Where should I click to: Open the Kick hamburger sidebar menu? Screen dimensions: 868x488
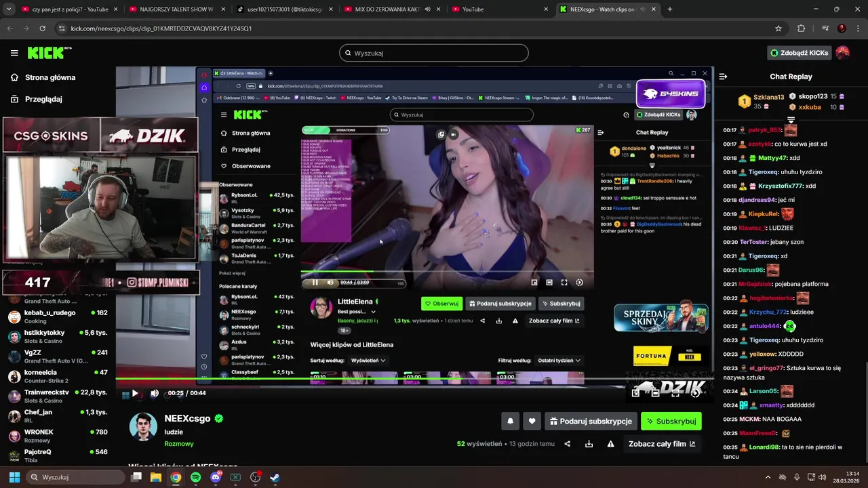coord(14,53)
